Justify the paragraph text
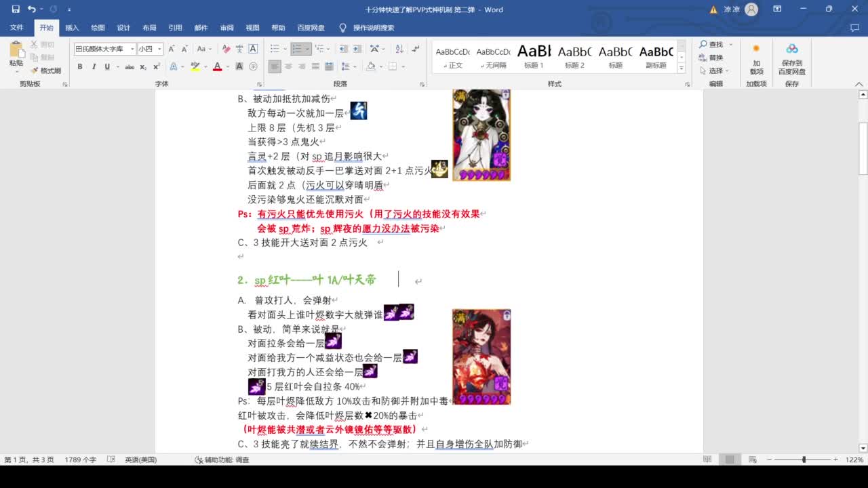This screenshot has height=488, width=868. tap(315, 66)
